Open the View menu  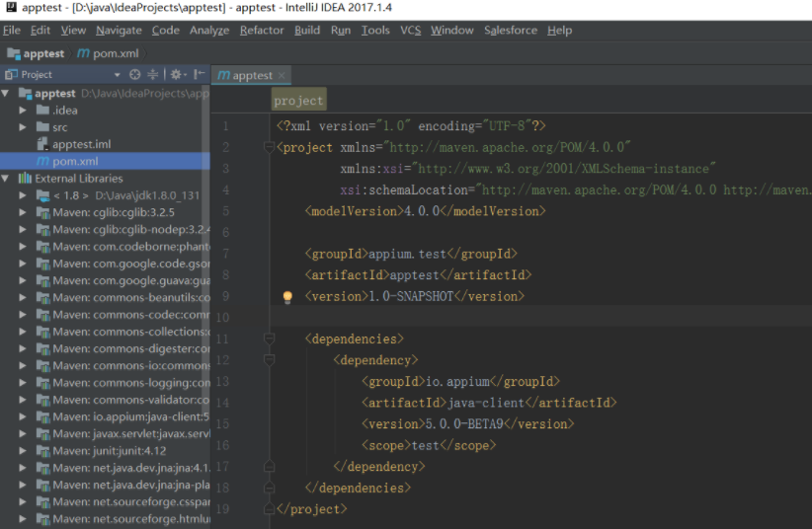pyautogui.click(x=73, y=31)
